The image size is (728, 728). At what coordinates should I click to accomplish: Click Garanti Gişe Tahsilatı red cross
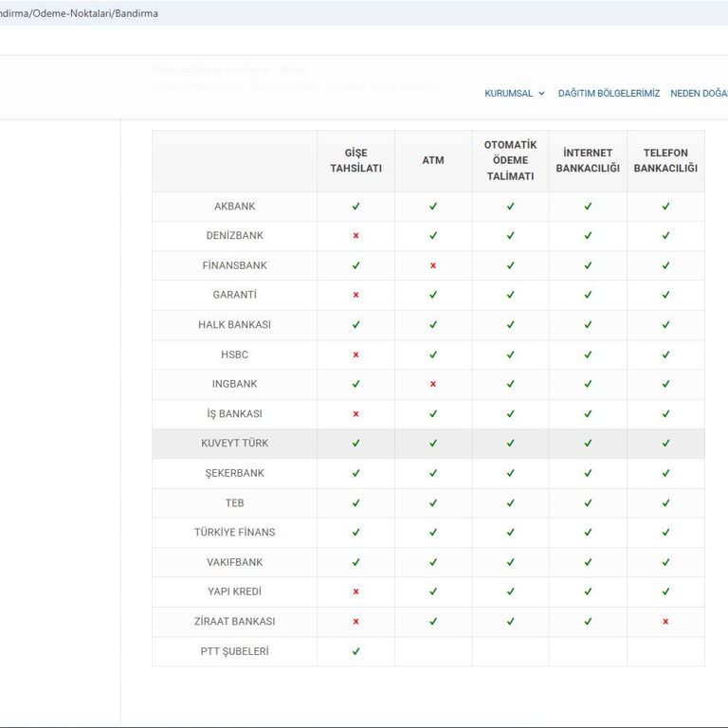[355, 295]
